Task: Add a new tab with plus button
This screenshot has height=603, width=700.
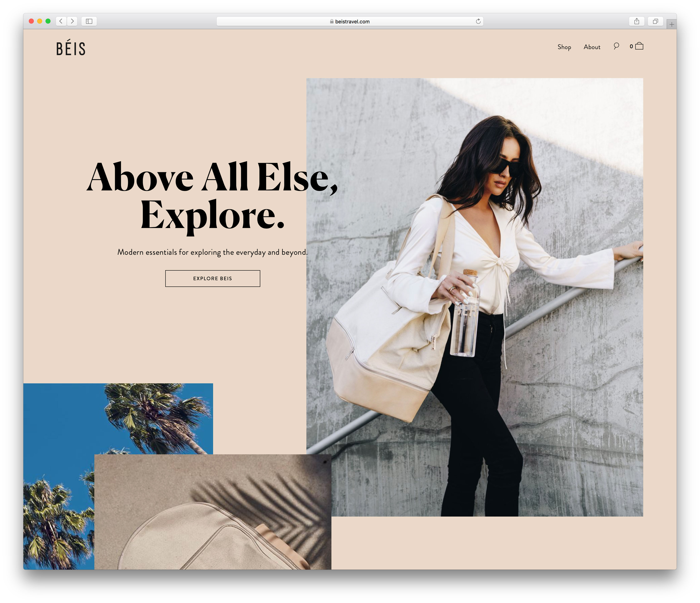Action: tap(672, 24)
